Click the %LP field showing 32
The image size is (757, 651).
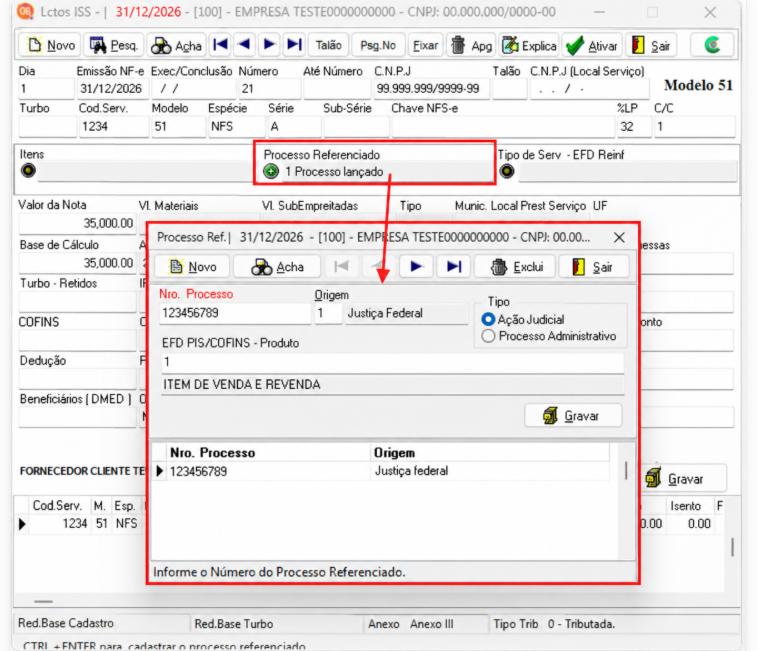pos(633,127)
